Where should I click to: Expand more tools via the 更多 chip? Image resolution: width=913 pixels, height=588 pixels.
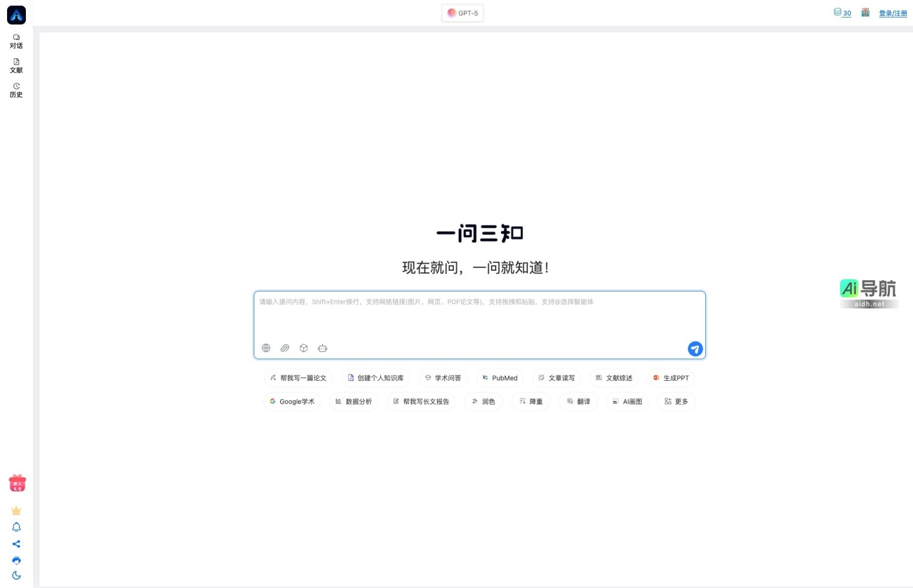[676, 401]
